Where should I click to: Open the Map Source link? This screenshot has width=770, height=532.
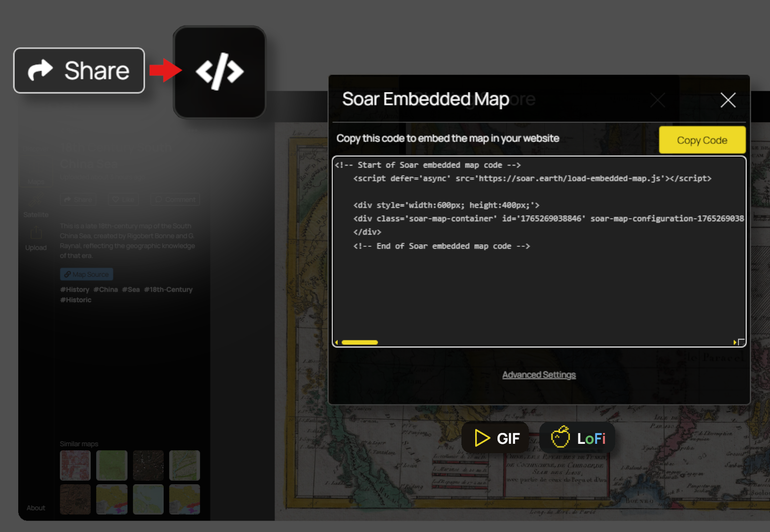[86, 274]
